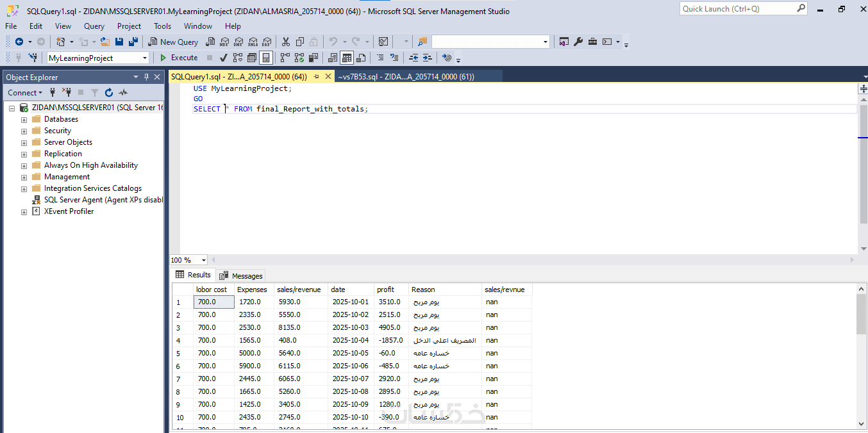868x433 pixels.
Task: Open Object Explorer window position dropdown arrow
Action: [x=136, y=77]
